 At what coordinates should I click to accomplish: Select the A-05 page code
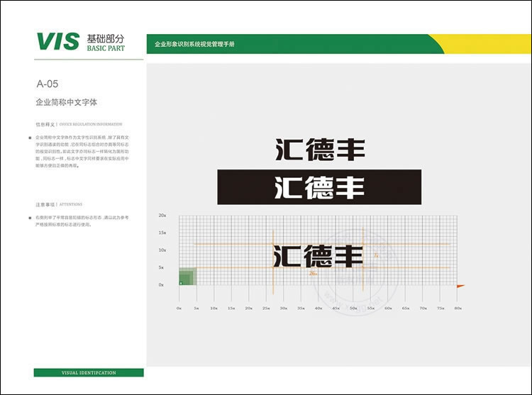47,84
